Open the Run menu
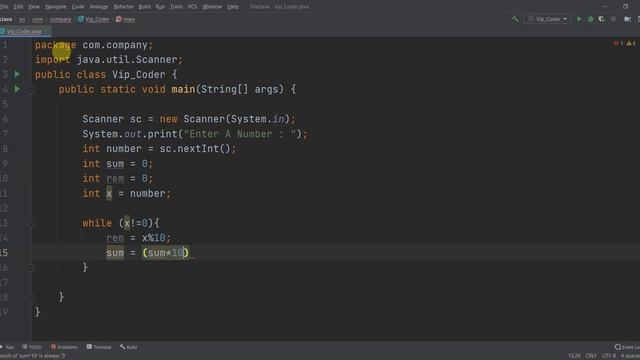 click(x=160, y=7)
